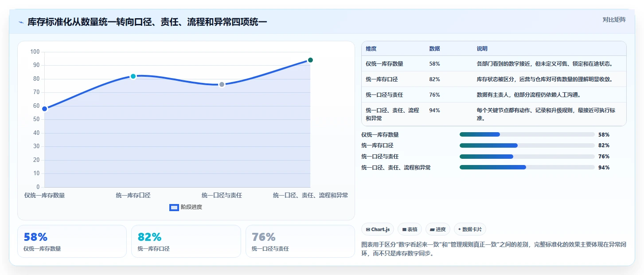Click the 对比矩阵 label
The image size is (644, 275).
(x=614, y=20)
